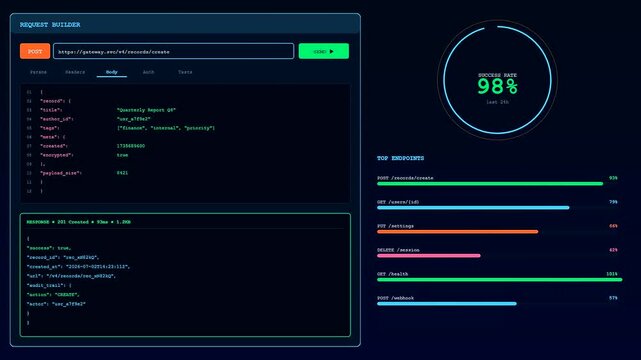641x360 pixels.
Task: Click the "last 24h" caption under gauge
Action: [x=498, y=102]
